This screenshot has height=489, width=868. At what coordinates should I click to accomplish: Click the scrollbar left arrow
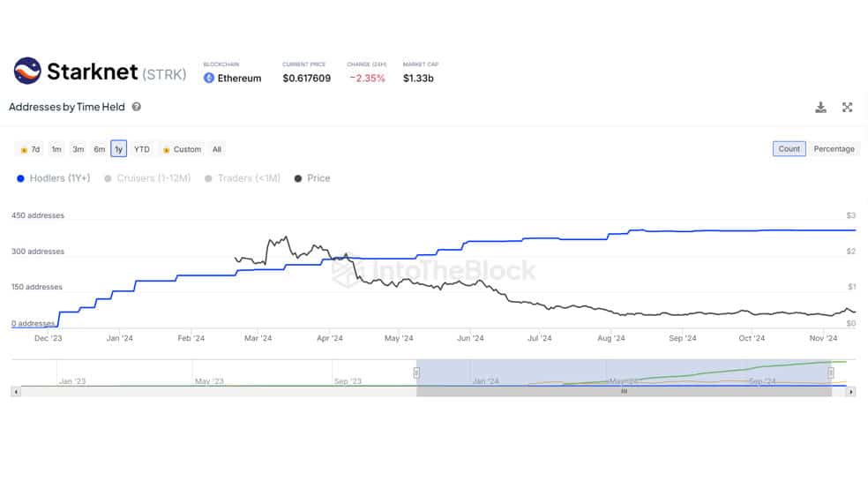point(16,392)
